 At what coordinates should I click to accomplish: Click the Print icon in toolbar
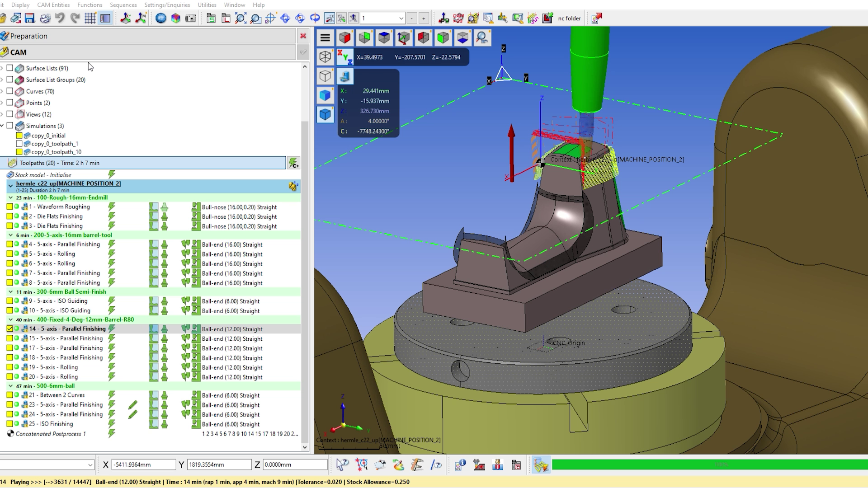[45, 18]
